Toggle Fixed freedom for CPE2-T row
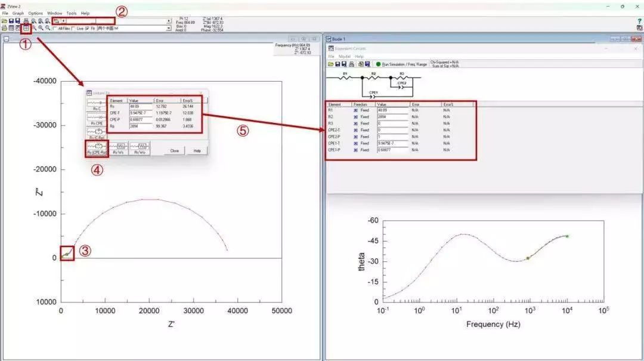Image resolution: width=644 pixels, height=361 pixels. [355, 130]
